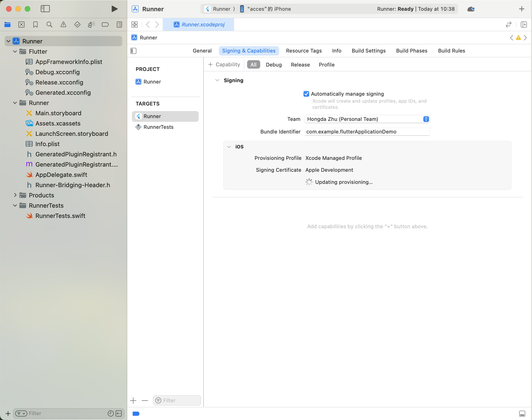Viewport: 532px width, 420px height.
Task: Toggle the navigator sidebar visibility
Action: pos(45,9)
